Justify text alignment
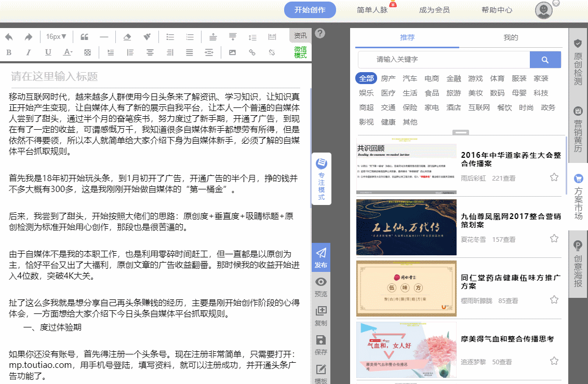588x384 pixels. (x=190, y=52)
